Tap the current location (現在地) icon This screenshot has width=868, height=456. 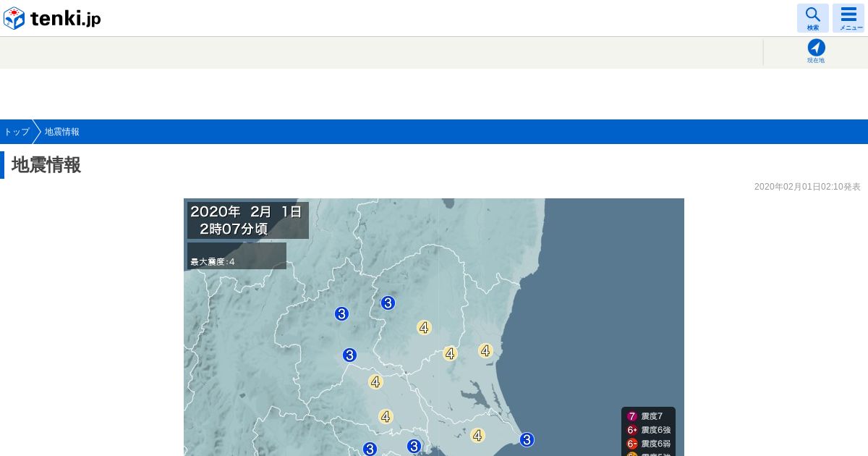(816, 52)
